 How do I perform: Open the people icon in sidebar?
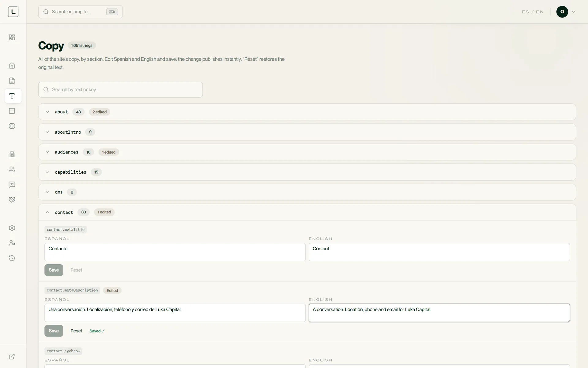click(12, 170)
